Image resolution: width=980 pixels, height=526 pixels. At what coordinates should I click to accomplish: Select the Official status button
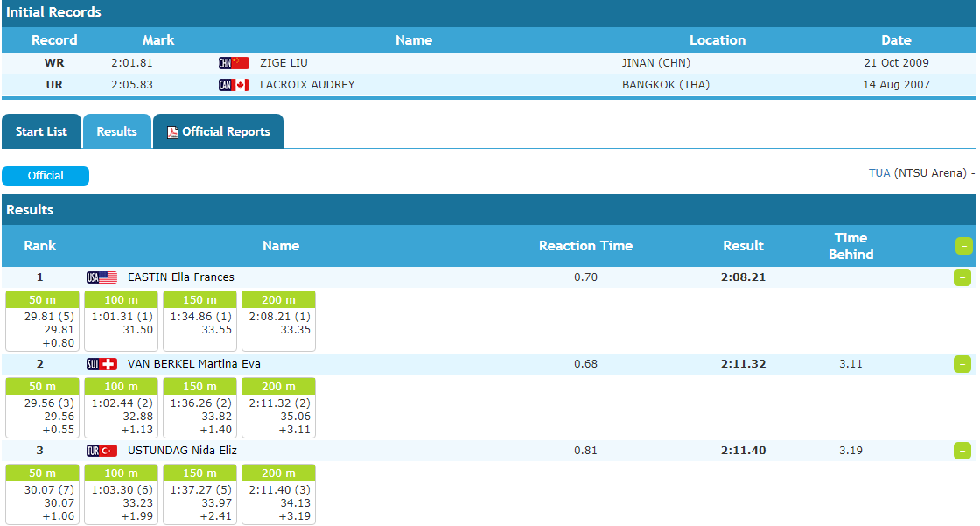45,176
